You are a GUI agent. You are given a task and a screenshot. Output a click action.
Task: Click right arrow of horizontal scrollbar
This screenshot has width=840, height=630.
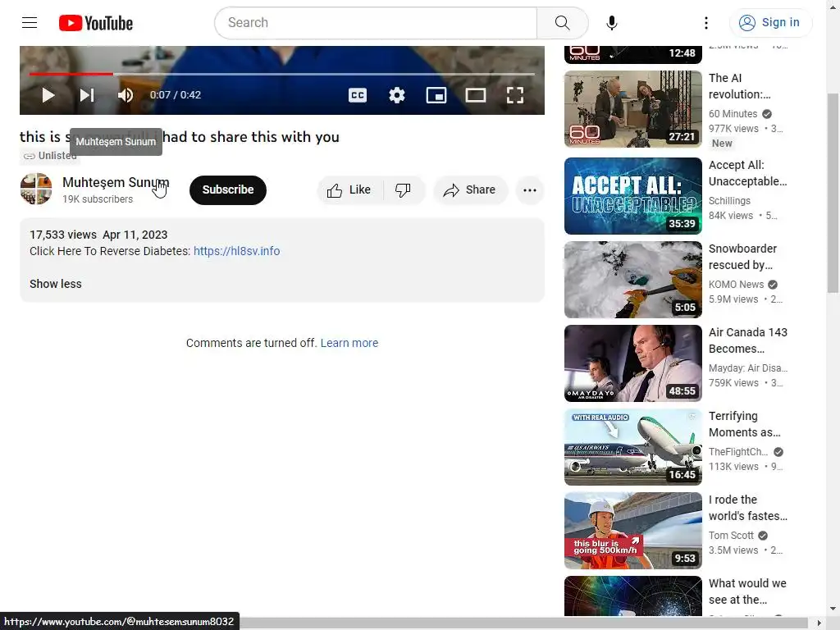[x=819, y=623]
